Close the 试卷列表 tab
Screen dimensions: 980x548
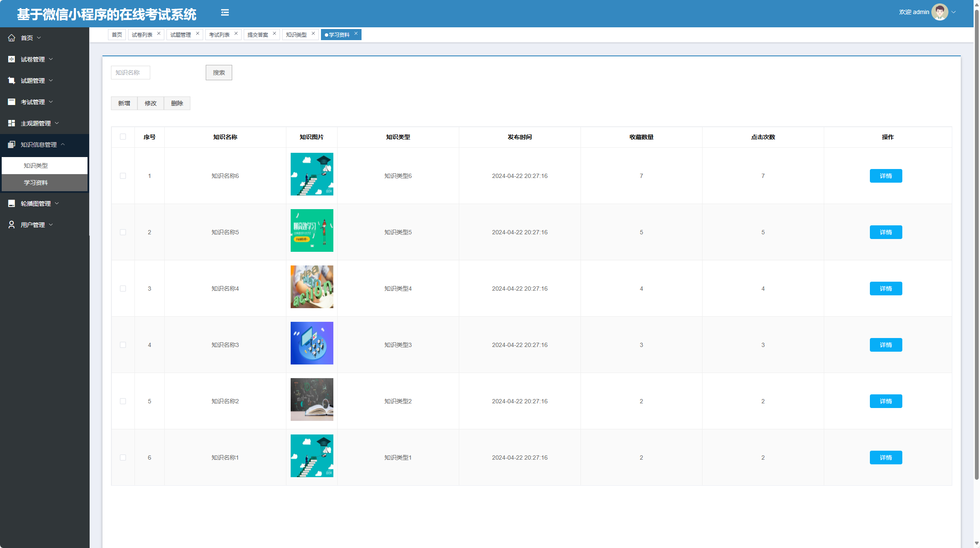click(x=159, y=33)
